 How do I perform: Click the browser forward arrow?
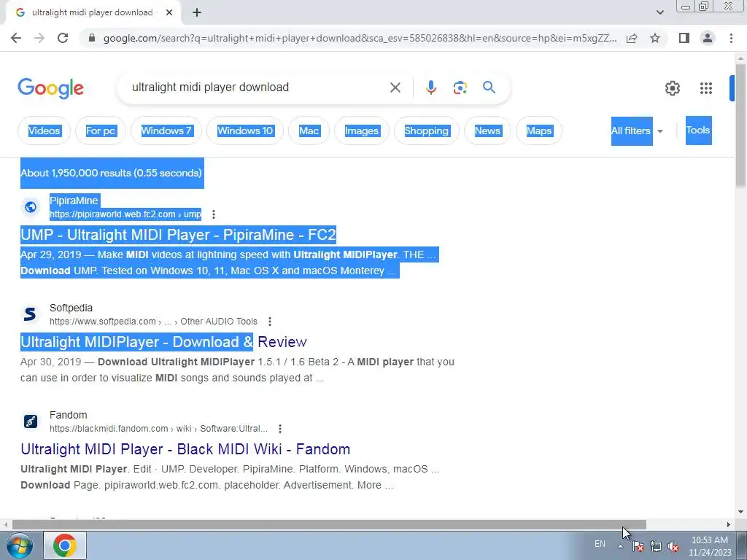click(39, 38)
